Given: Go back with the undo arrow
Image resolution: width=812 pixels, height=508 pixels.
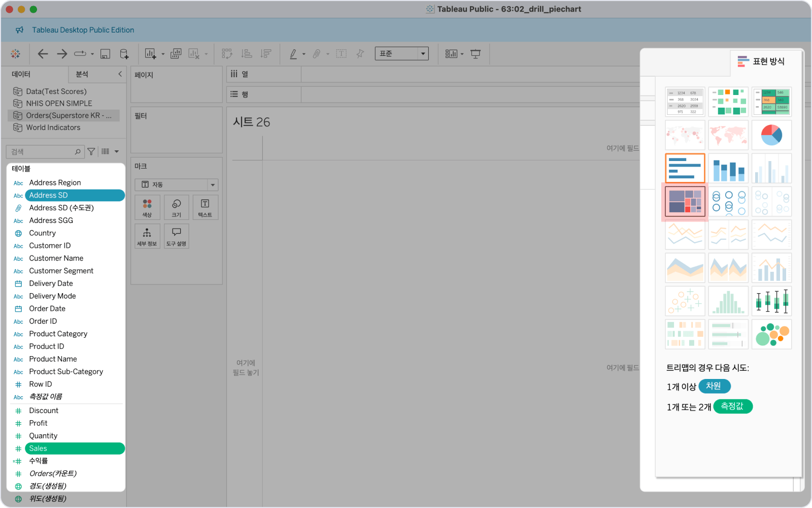Looking at the screenshot, I should point(43,54).
